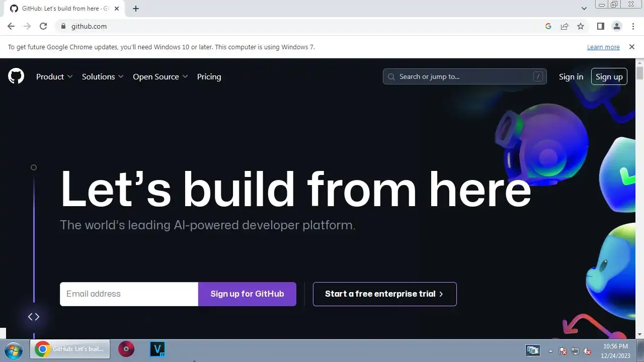Click Show desktop button

(640, 349)
